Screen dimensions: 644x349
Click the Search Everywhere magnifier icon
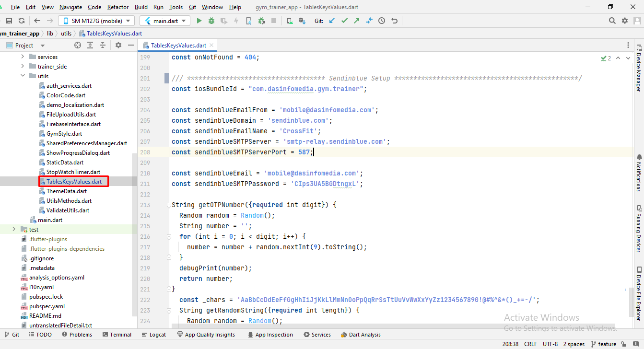612,21
